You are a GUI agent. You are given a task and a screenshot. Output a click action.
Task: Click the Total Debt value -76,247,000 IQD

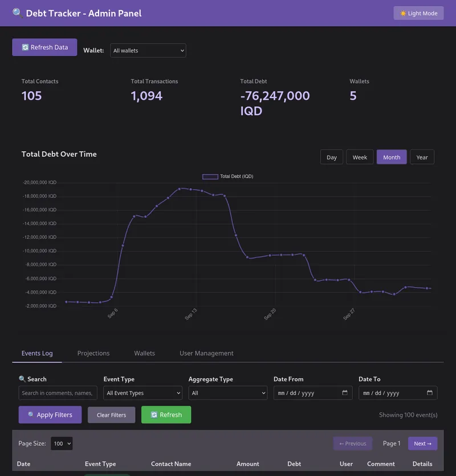[275, 103]
